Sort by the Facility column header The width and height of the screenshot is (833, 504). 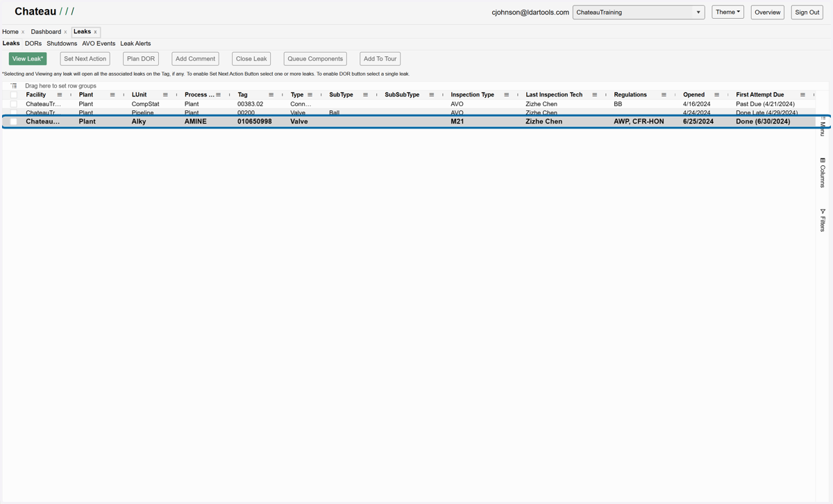tap(36, 95)
